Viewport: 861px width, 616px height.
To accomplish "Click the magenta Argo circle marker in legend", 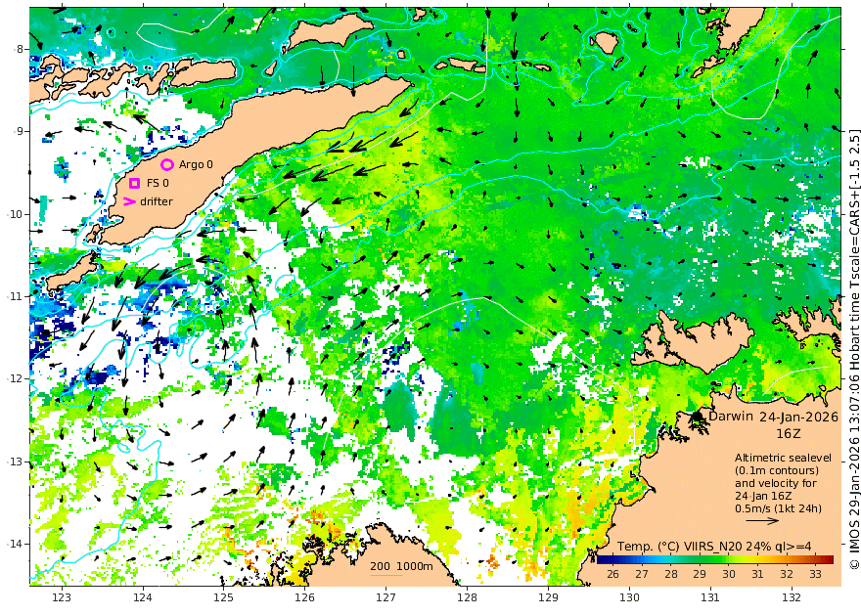I will (x=167, y=164).
